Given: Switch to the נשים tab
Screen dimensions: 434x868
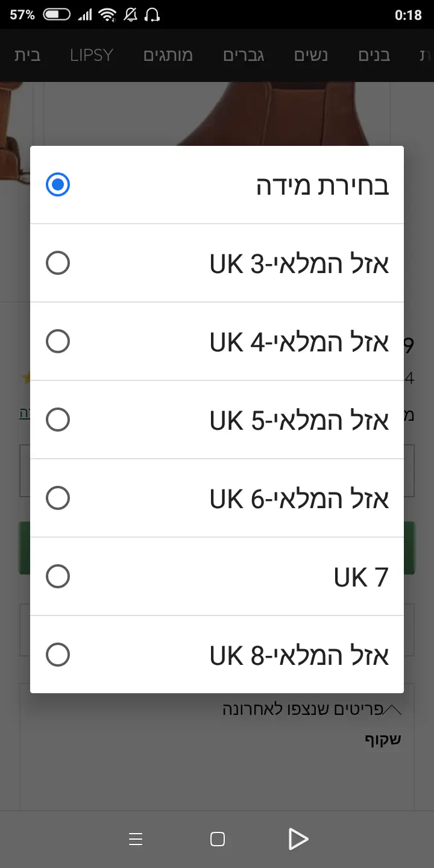Looking at the screenshot, I should pos(311,55).
